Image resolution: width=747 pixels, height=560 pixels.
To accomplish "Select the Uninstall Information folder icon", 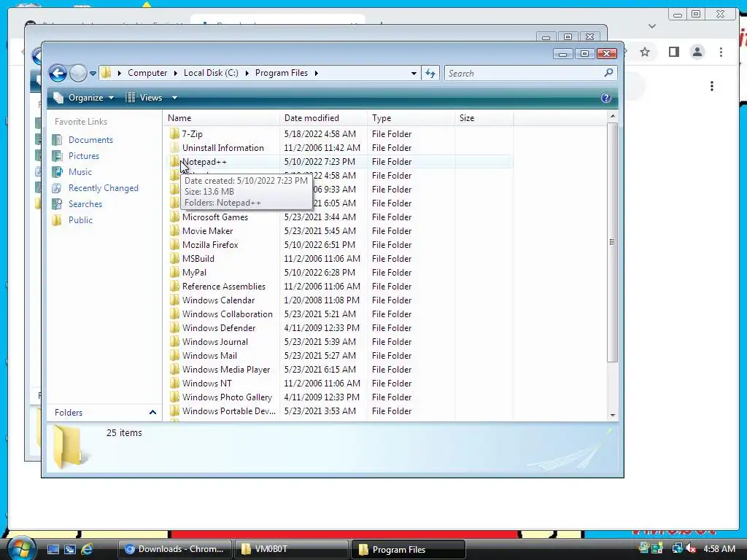I will (174, 147).
